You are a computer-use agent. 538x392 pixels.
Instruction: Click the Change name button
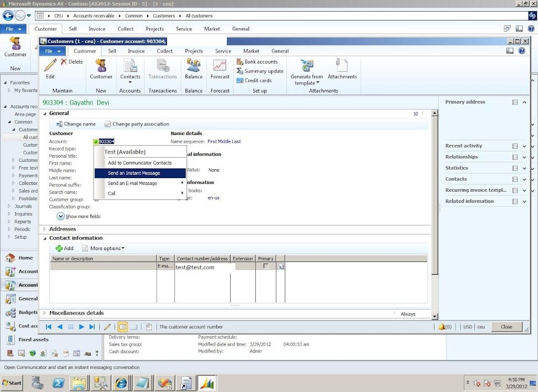76,124
